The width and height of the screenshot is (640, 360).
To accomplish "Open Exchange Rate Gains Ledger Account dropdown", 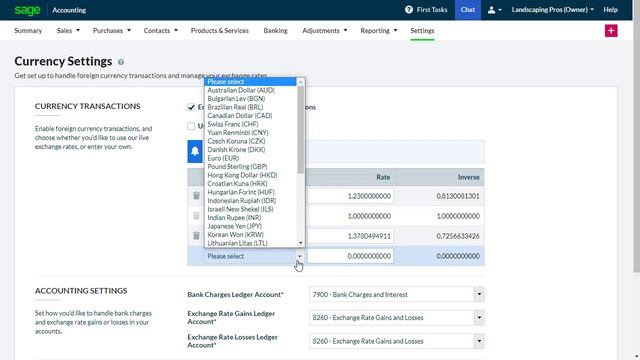I will click(479, 318).
